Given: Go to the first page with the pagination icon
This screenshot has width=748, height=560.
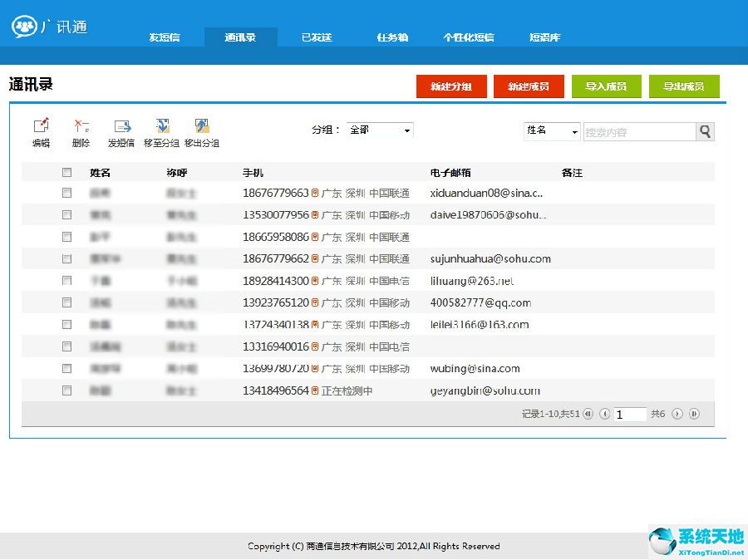Looking at the screenshot, I should point(588,414).
